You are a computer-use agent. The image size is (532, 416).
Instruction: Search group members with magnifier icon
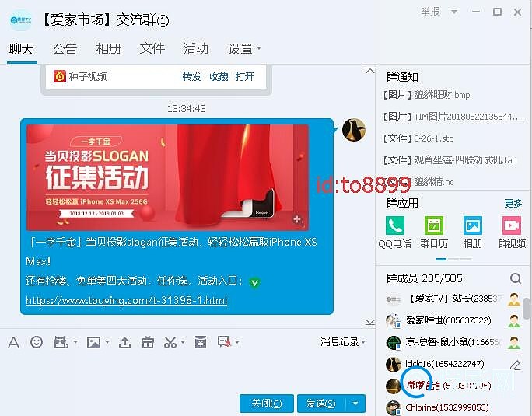coord(516,278)
